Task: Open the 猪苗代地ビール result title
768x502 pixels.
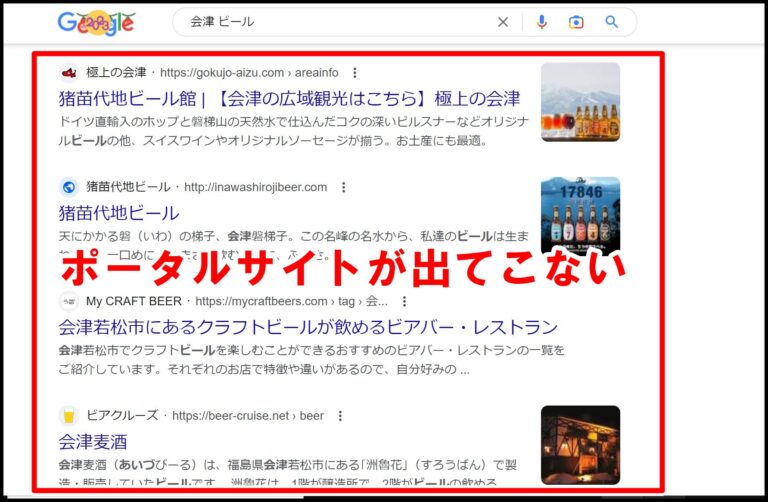Action: click(119, 213)
